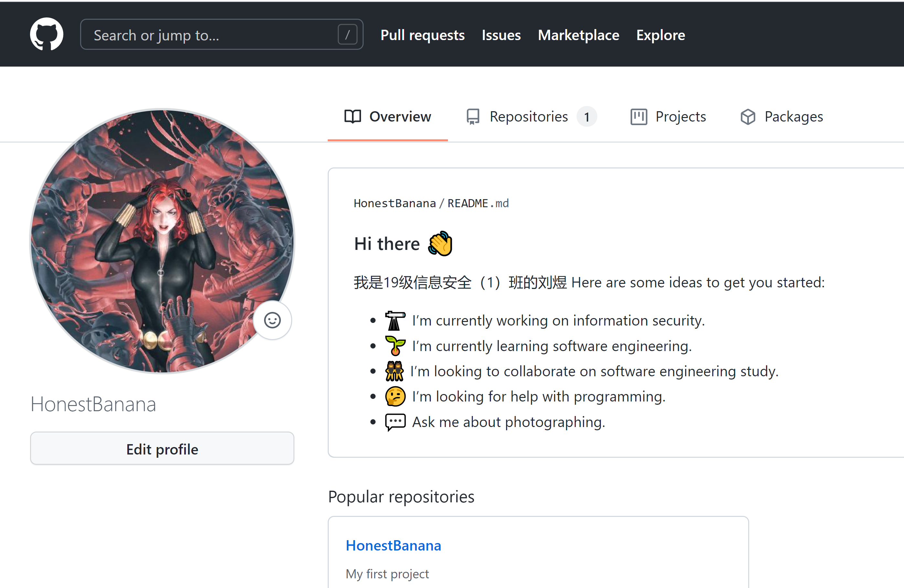Click the Edit profile button
Viewport: 904px width, 588px height.
[x=162, y=449]
